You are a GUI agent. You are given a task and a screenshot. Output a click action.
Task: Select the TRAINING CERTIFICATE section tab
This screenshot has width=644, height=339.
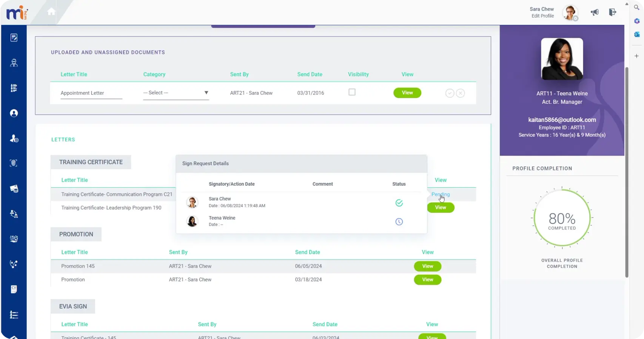[91, 162]
